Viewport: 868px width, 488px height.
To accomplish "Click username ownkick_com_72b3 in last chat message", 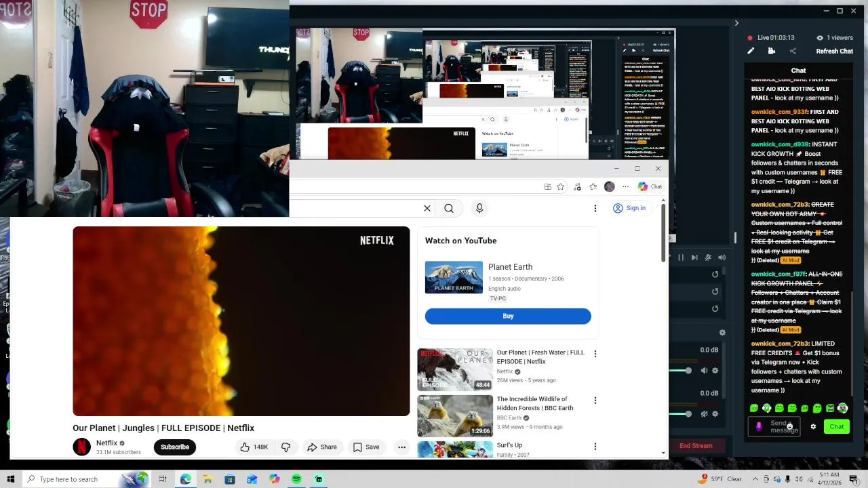I will click(x=779, y=344).
